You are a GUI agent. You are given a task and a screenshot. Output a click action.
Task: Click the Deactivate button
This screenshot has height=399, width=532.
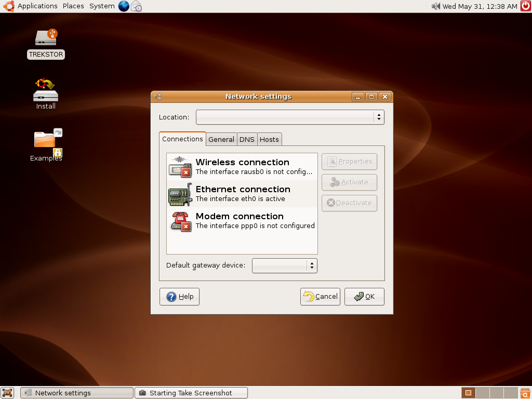click(350, 203)
